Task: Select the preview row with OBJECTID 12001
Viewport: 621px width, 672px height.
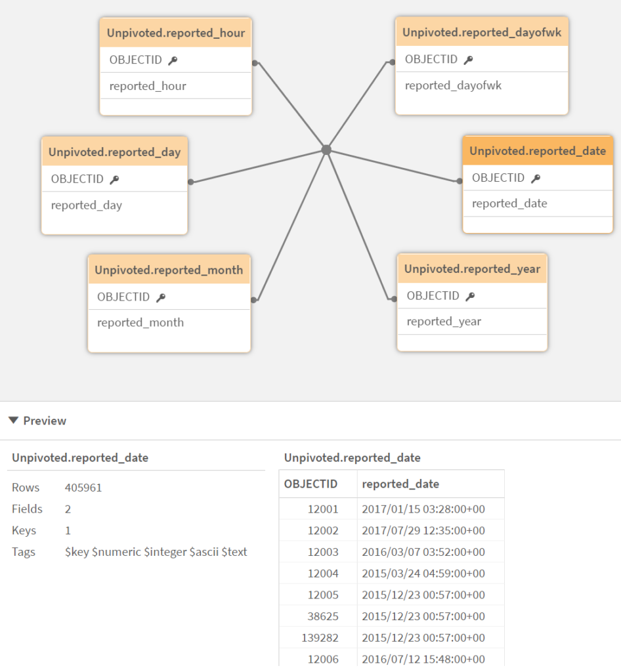Action: click(x=392, y=508)
